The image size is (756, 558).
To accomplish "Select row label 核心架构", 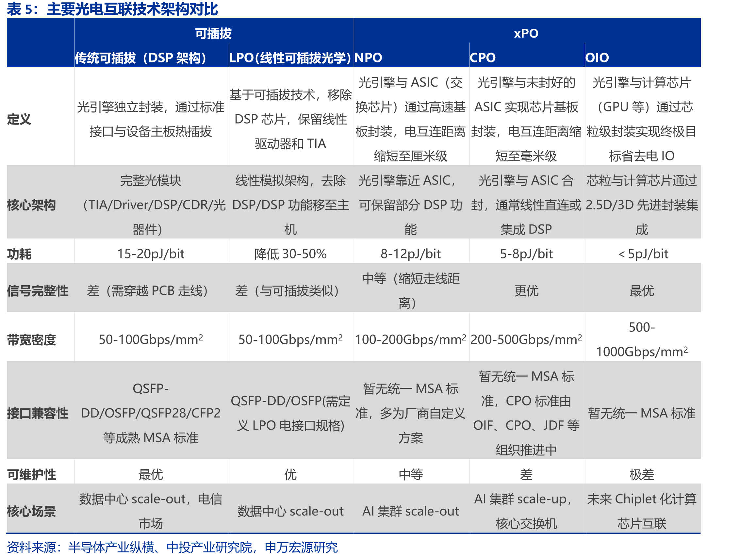I will click(31, 205).
